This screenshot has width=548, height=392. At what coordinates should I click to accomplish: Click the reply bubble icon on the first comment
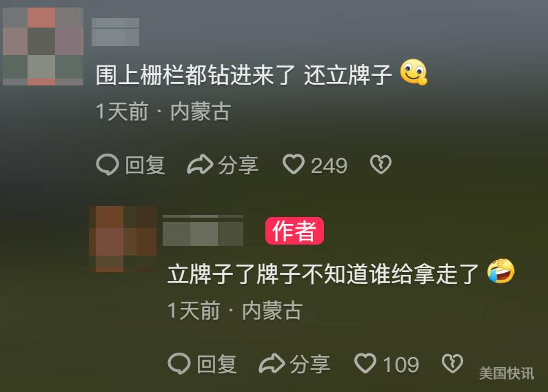pyautogui.click(x=108, y=164)
